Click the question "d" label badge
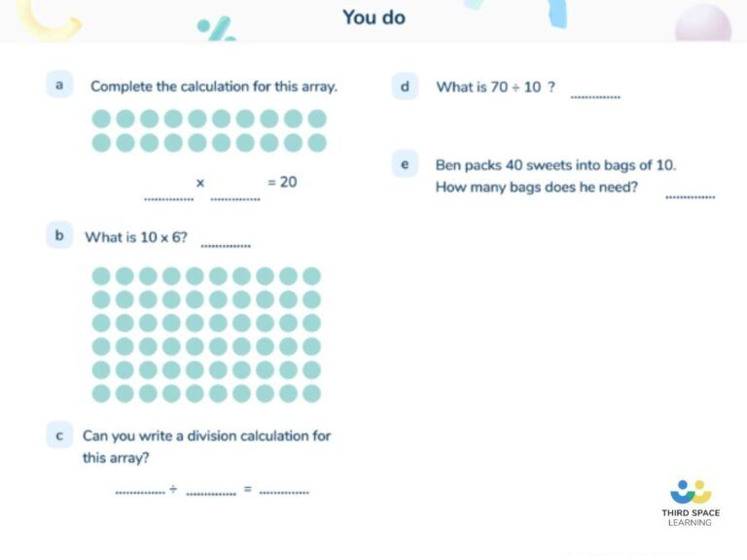 coord(404,87)
